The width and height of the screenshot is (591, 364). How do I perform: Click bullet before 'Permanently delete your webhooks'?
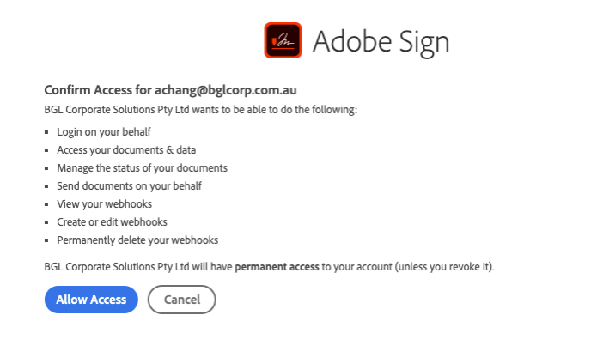[47, 240]
